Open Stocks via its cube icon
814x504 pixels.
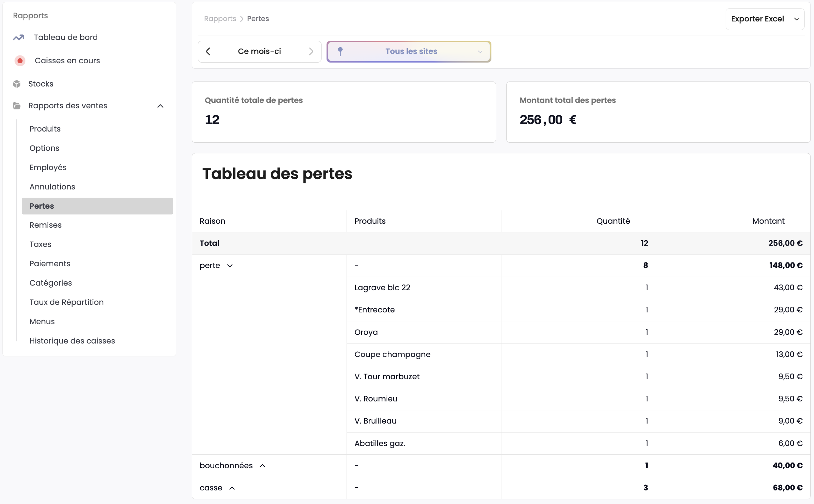(17, 84)
